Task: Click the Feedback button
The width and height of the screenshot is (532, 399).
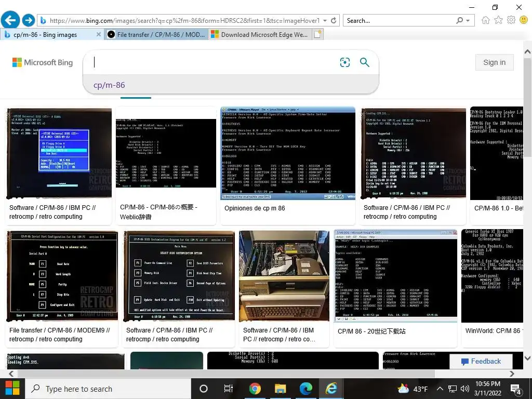Action: coord(481,362)
